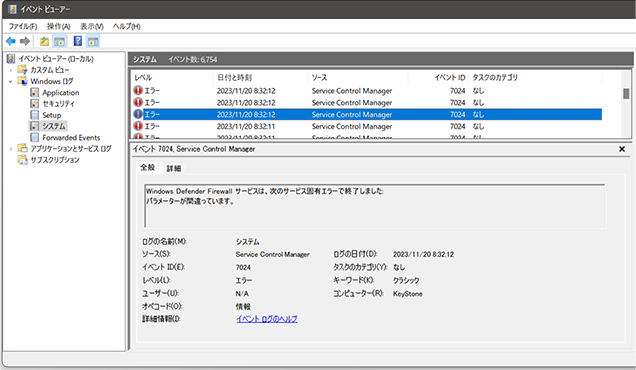Switch to the 詳細 tab
Screen dimensions: 636x370
point(174,168)
